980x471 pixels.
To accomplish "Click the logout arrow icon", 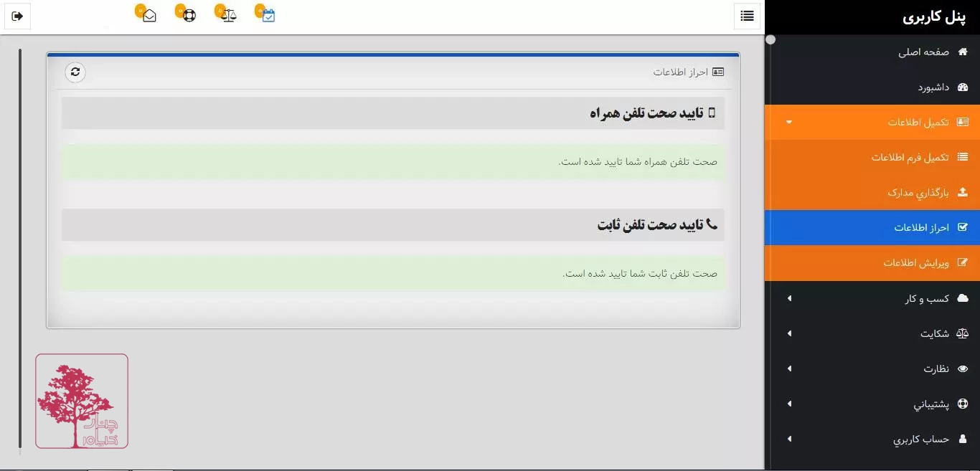I will pyautogui.click(x=18, y=16).
